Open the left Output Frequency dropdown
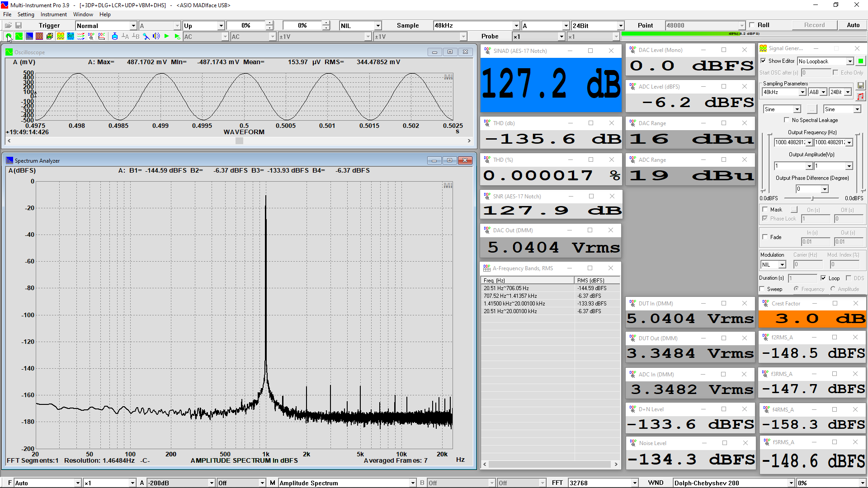The image size is (868, 488). [809, 143]
